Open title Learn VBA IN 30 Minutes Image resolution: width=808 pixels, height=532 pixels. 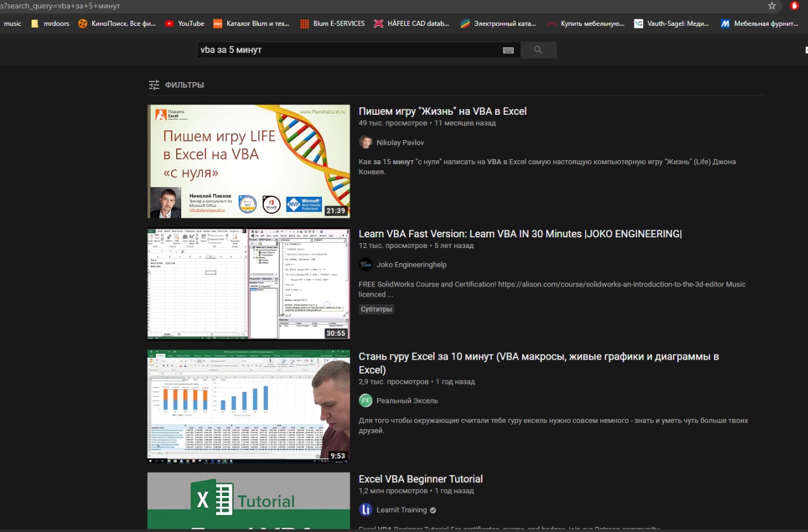click(520, 233)
